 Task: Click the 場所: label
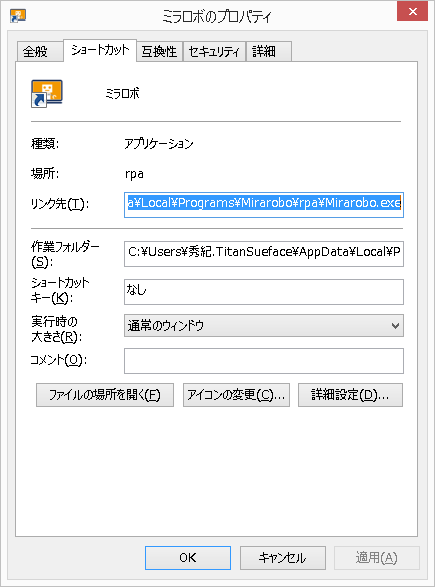(x=45, y=174)
